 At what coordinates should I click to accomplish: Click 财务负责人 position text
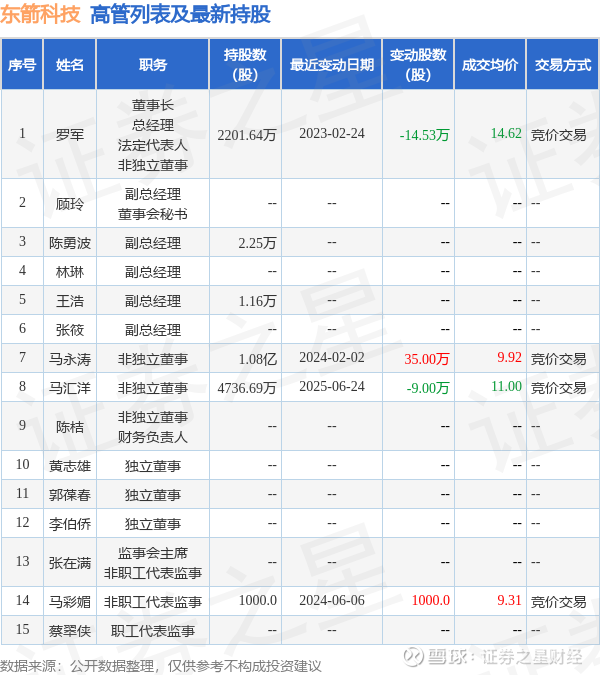153,437
